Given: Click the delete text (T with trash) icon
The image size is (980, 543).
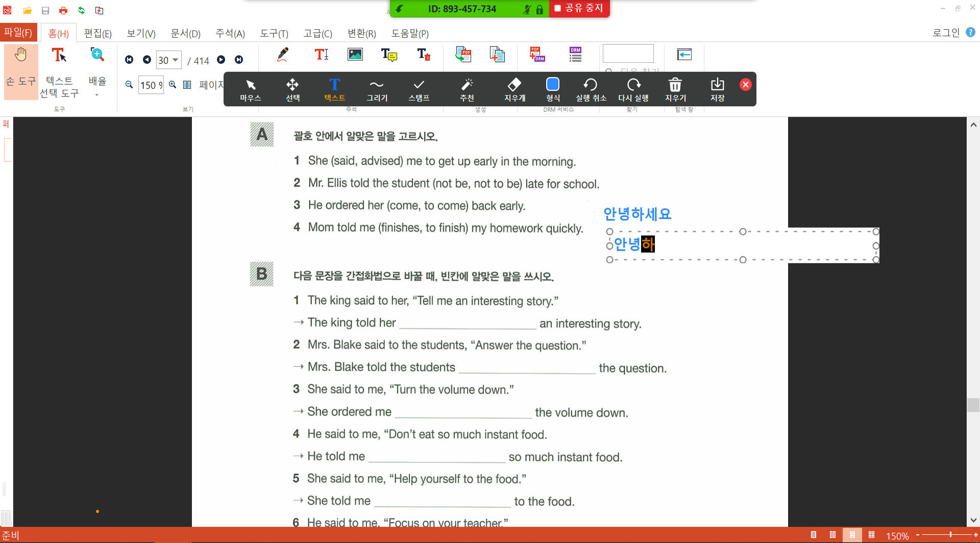Looking at the screenshot, I should tap(424, 55).
